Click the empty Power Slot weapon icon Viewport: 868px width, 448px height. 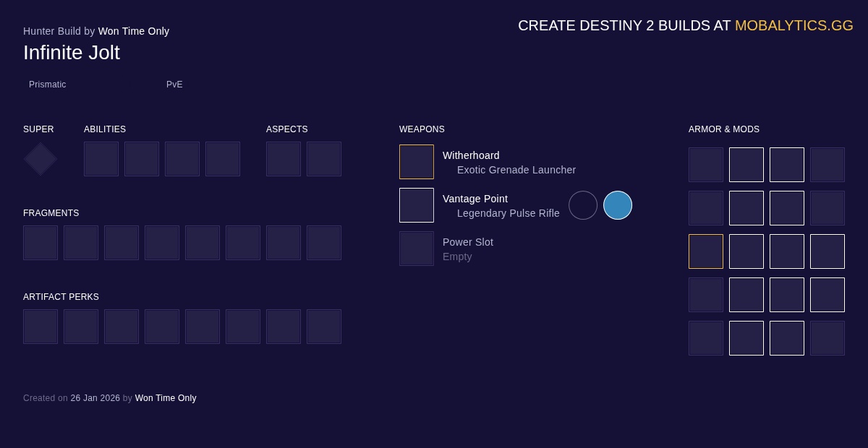(417, 249)
